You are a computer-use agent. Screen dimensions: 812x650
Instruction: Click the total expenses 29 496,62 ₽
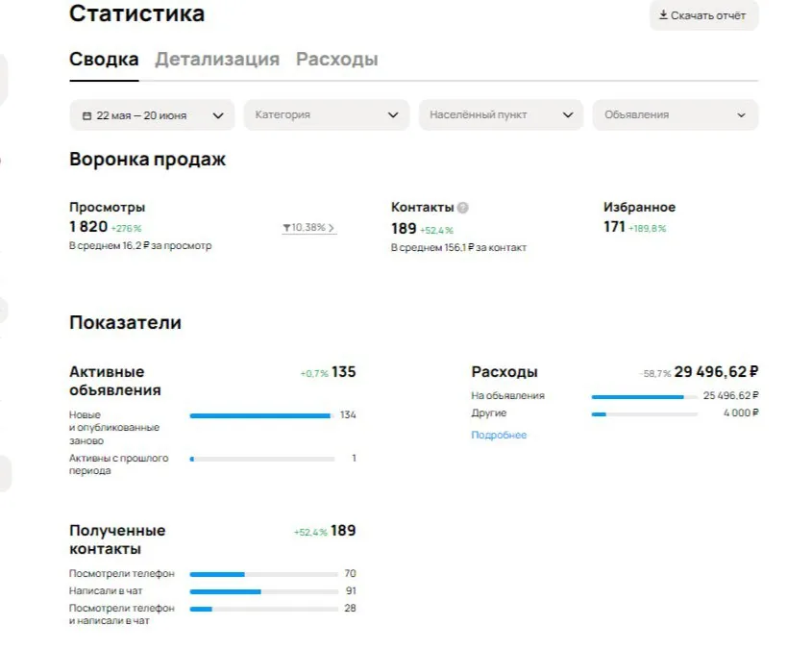(x=716, y=372)
